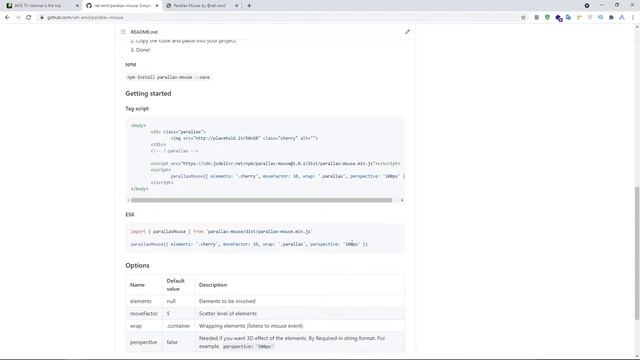Close the first browser tab
Viewport: 640px width, 360px height.
click(x=77, y=6)
